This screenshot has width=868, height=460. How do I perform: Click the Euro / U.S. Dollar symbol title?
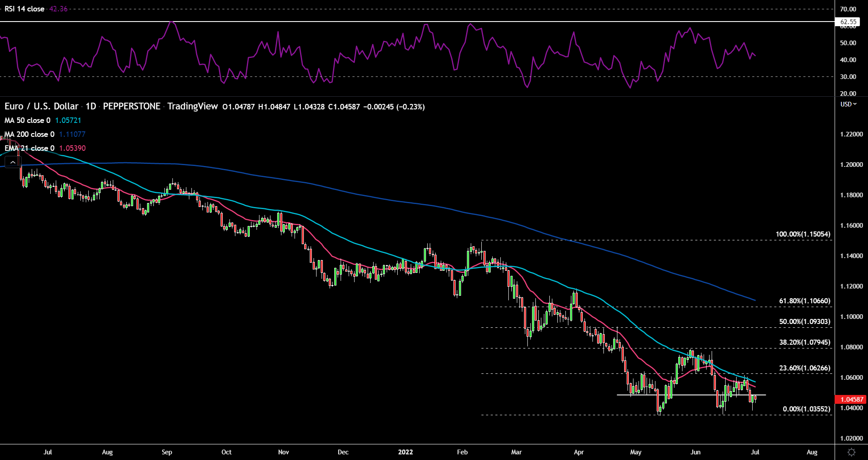41,106
